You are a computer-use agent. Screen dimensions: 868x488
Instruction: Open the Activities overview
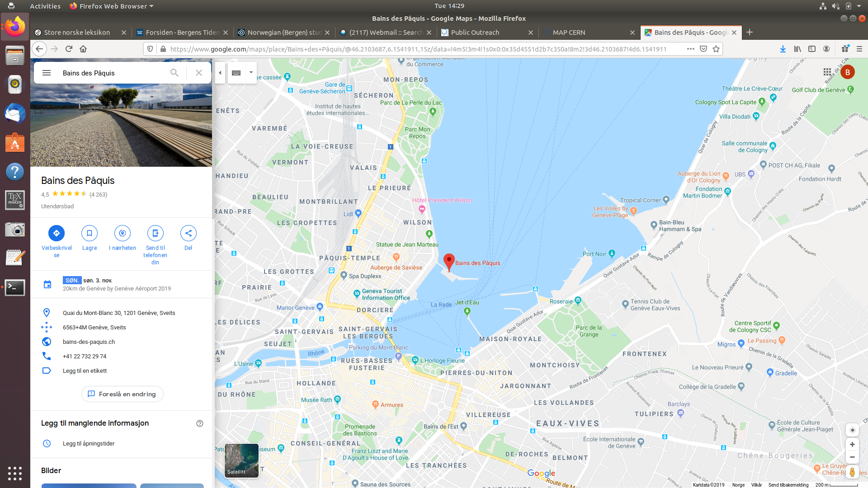pos(45,6)
